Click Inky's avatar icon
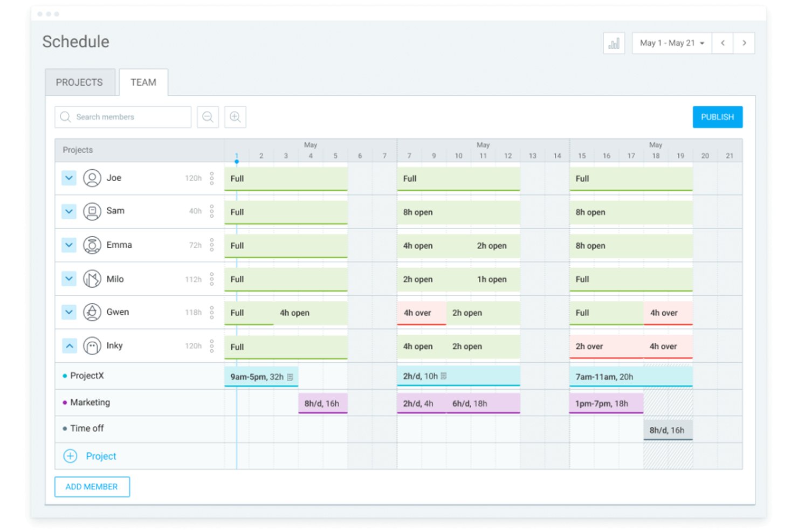The image size is (798, 532). (92, 346)
